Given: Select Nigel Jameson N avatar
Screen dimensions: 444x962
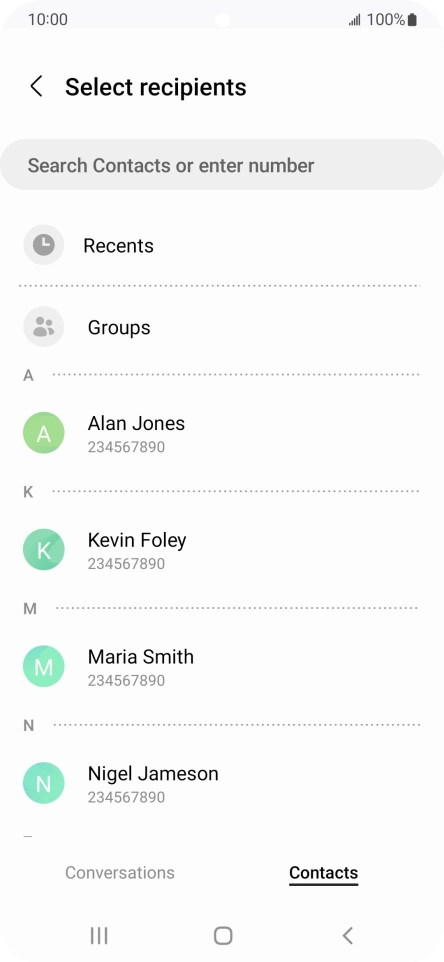Looking at the screenshot, I should coord(44,782).
